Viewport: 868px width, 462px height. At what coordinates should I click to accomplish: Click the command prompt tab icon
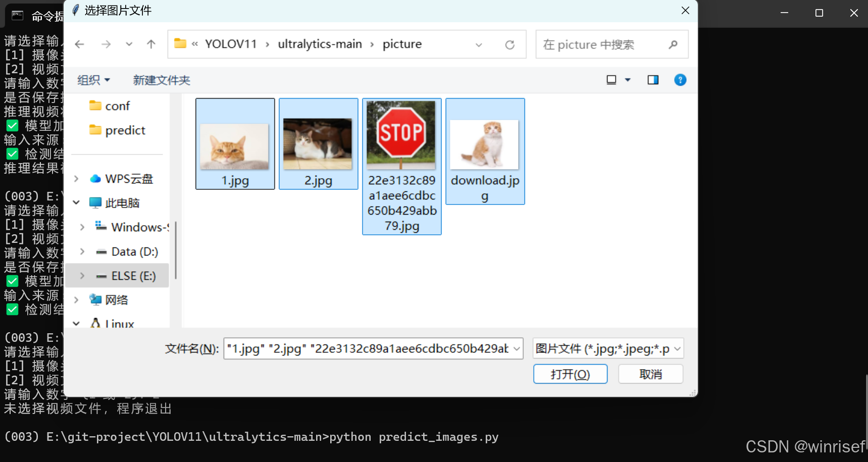18,15
